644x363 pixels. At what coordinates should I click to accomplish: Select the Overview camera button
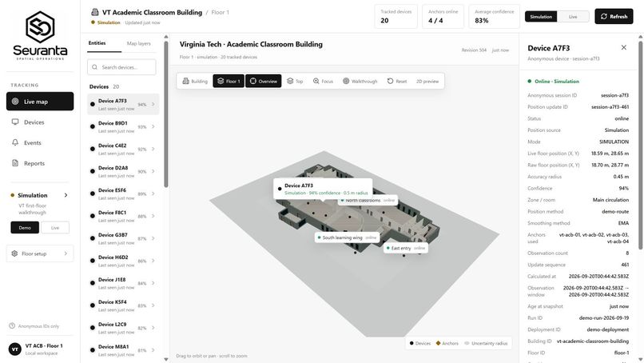[x=263, y=82]
